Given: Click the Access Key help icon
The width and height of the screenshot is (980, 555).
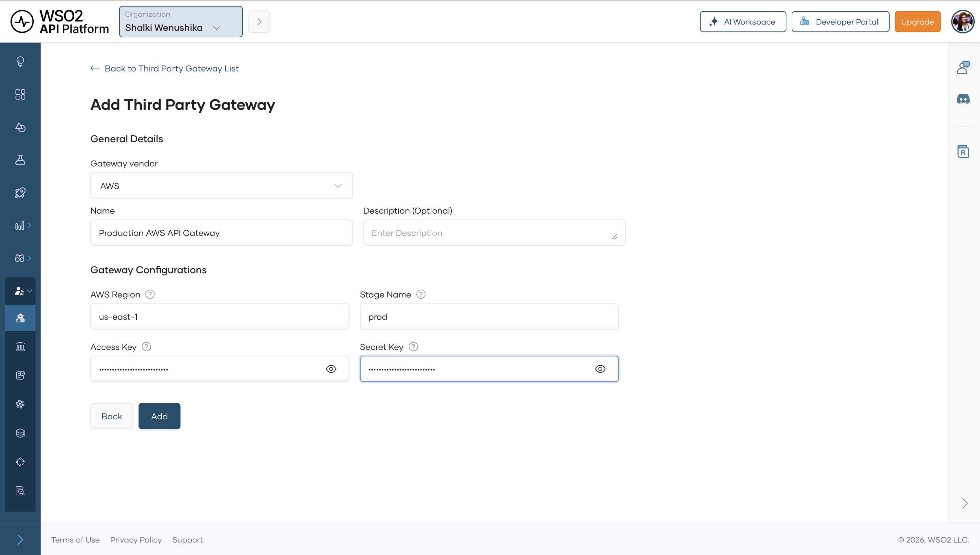Looking at the screenshot, I should tap(146, 347).
